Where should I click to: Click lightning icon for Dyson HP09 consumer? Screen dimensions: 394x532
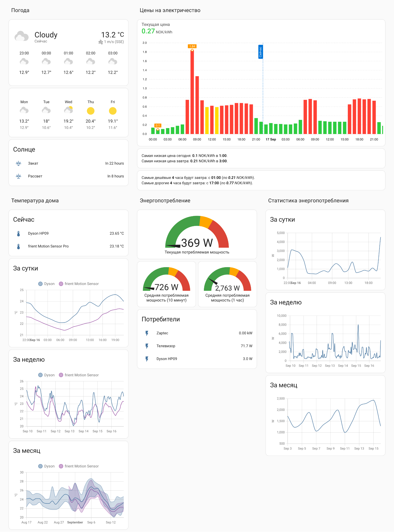[147, 359]
